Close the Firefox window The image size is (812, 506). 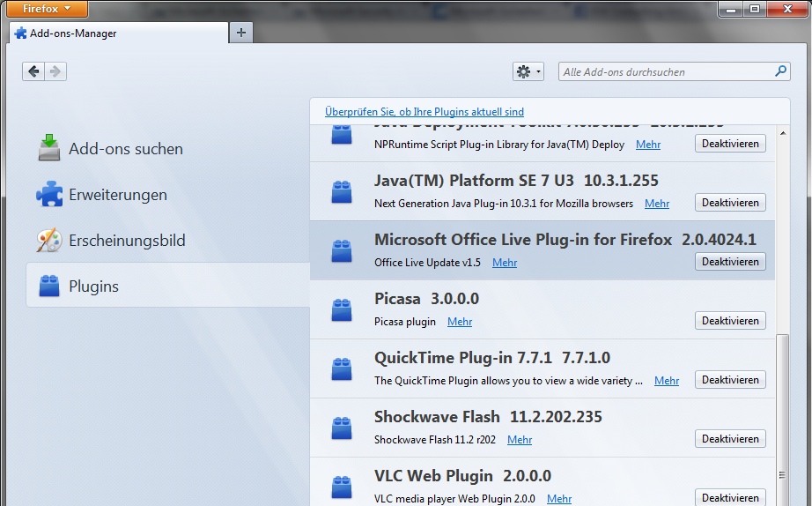pyautogui.click(x=787, y=9)
